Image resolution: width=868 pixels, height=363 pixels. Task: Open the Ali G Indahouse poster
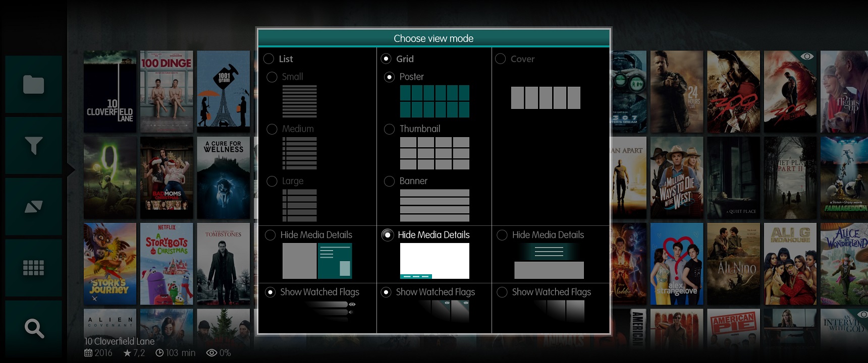point(790,264)
